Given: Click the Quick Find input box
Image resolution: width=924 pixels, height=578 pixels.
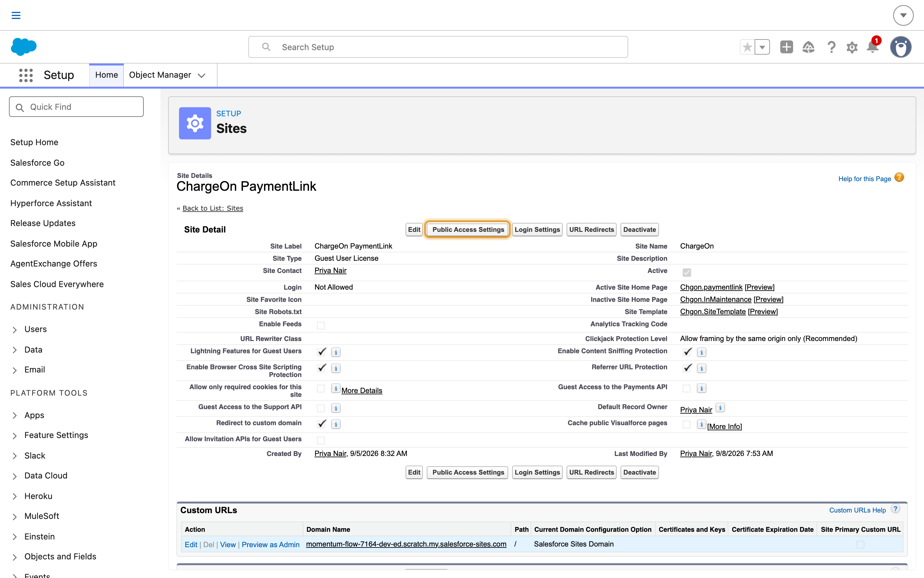Looking at the screenshot, I should 76,107.
